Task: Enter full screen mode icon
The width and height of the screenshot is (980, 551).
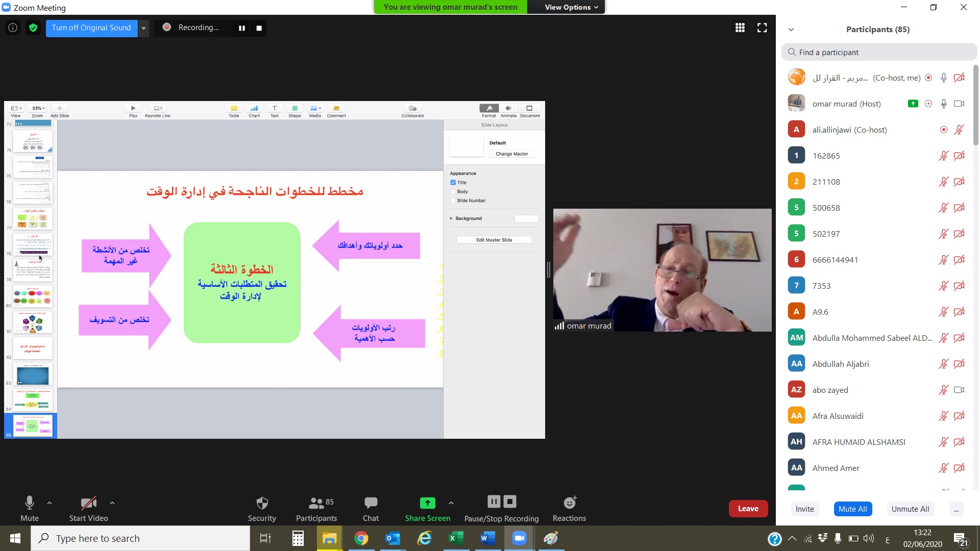Action: click(x=762, y=28)
